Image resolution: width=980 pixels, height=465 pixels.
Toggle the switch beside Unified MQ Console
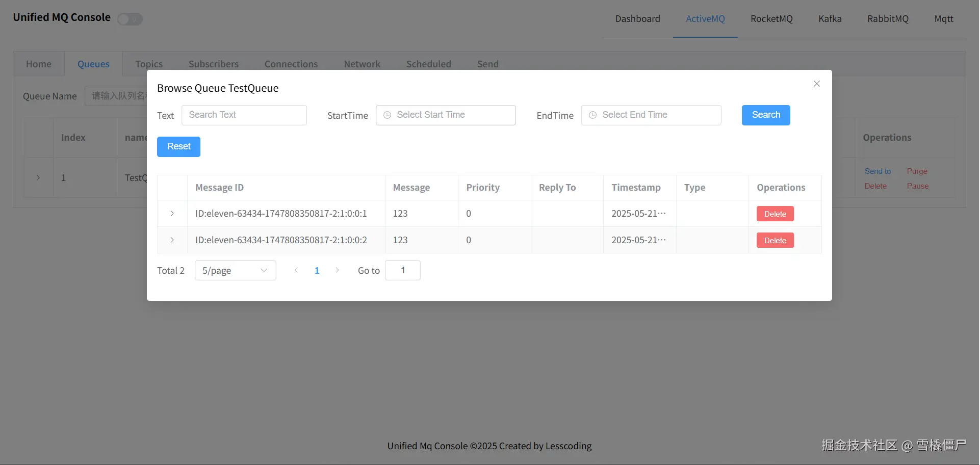click(130, 19)
